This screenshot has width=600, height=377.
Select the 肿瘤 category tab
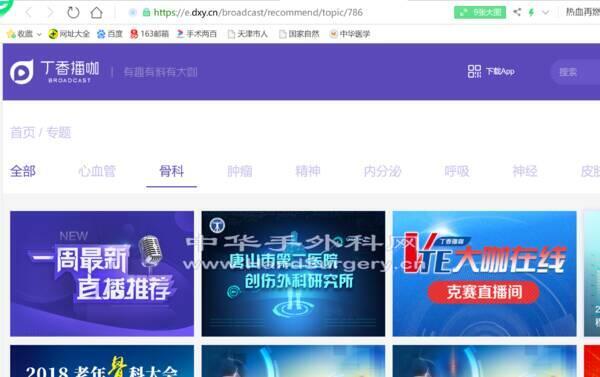(240, 171)
